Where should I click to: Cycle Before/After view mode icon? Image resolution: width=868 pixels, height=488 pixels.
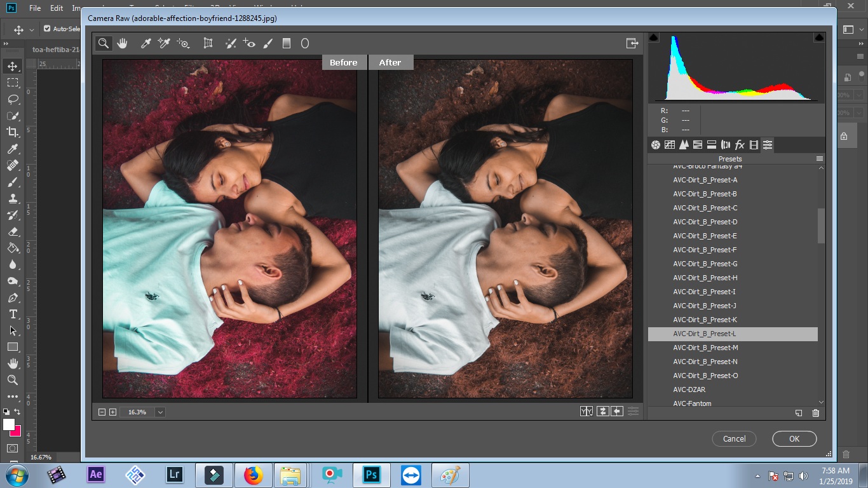[x=587, y=411]
